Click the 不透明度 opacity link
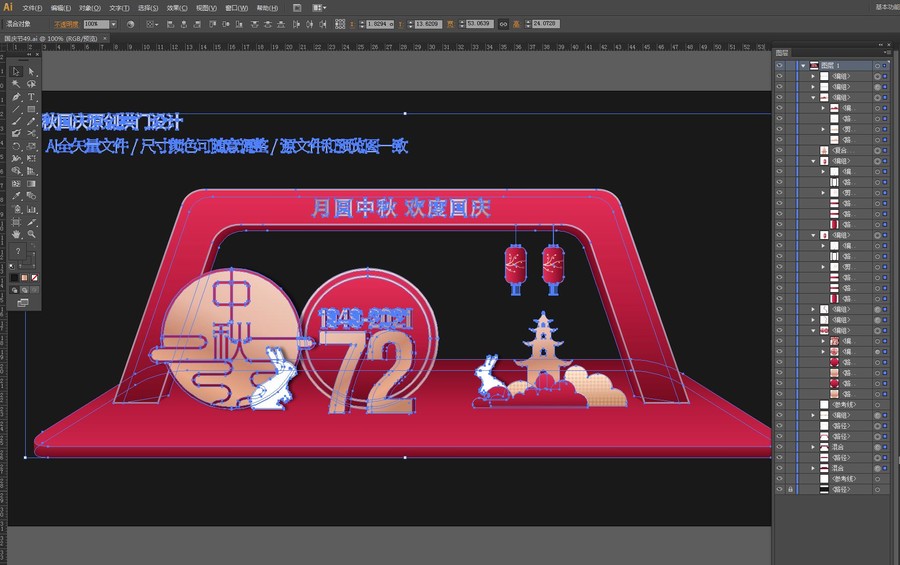The image size is (900, 565). point(66,24)
